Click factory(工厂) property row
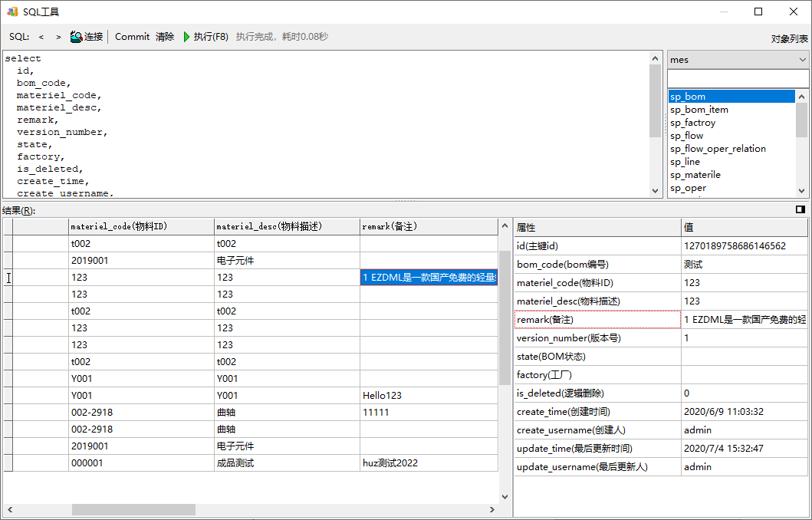812x520 pixels. tap(597, 374)
